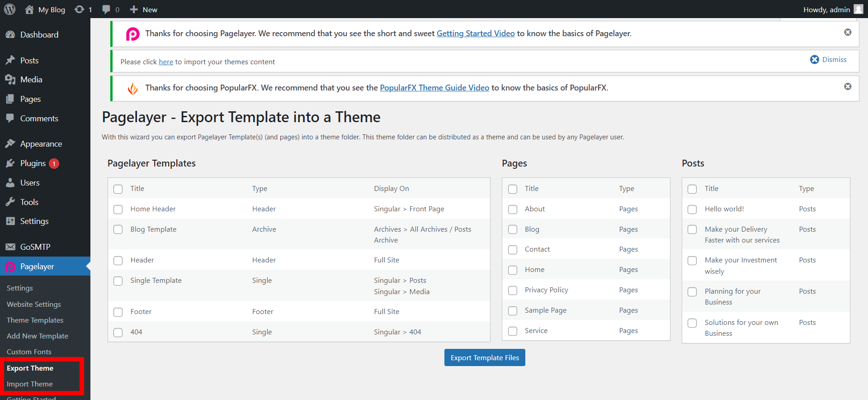868x400 pixels.
Task: Click 'Archives > All Archives / Posts Archive' text
Action: (423, 235)
